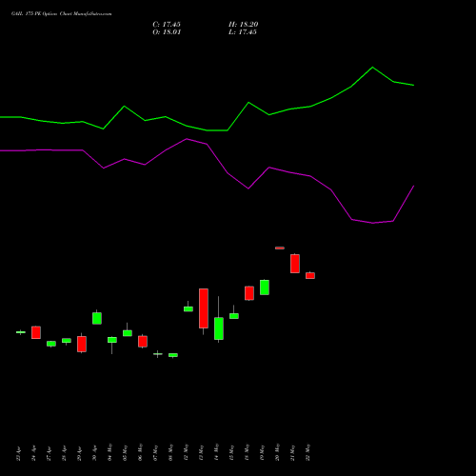Screen dimensions: 476x476
Task: Click the green candle above 12 May
Action: click(x=188, y=308)
